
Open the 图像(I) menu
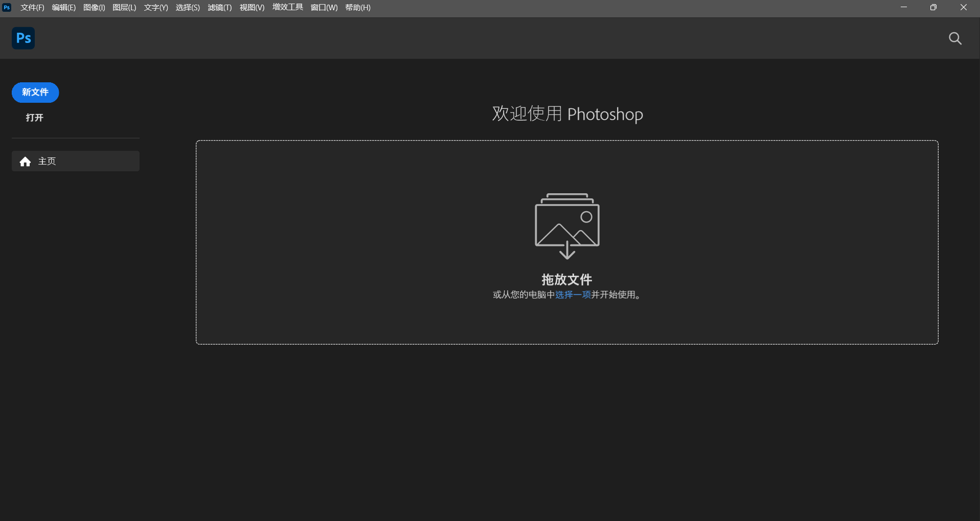[94, 8]
